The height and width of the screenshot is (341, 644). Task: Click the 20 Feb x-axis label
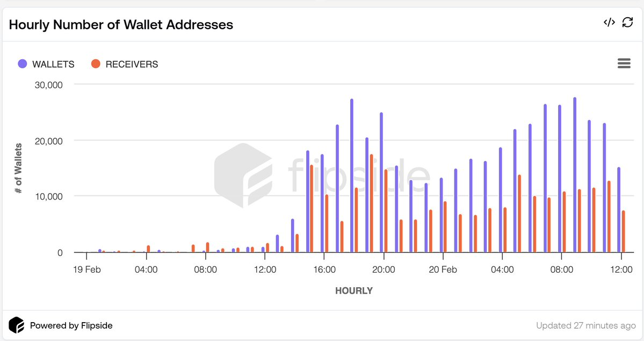tap(444, 269)
